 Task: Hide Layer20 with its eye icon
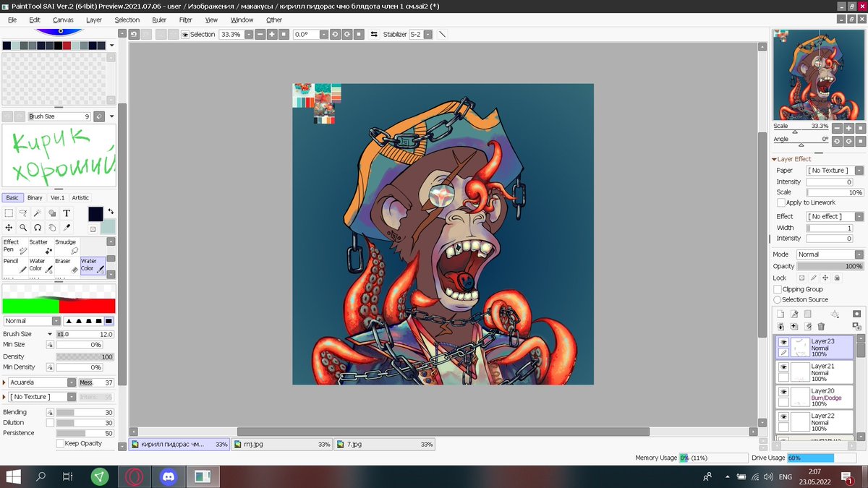pos(783,392)
